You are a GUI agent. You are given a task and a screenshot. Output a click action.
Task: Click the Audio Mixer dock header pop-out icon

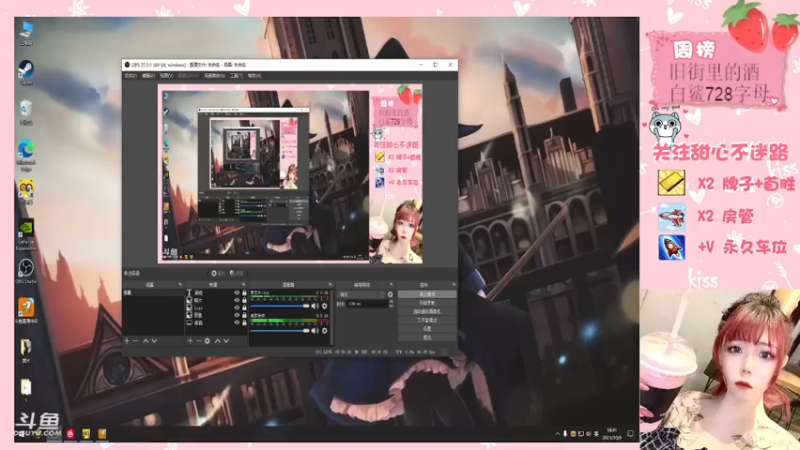331,284
